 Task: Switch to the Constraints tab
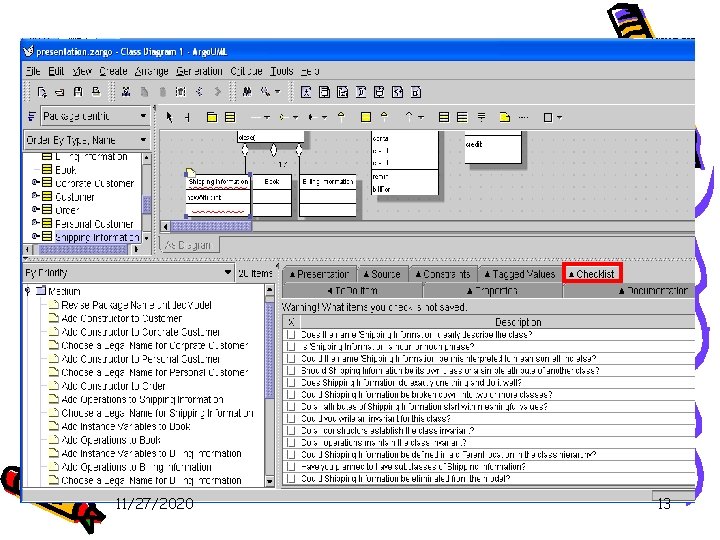pos(443,274)
